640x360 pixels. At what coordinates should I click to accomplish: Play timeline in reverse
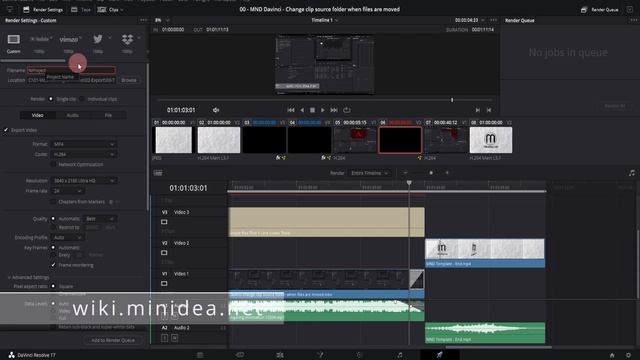[x=302, y=110]
